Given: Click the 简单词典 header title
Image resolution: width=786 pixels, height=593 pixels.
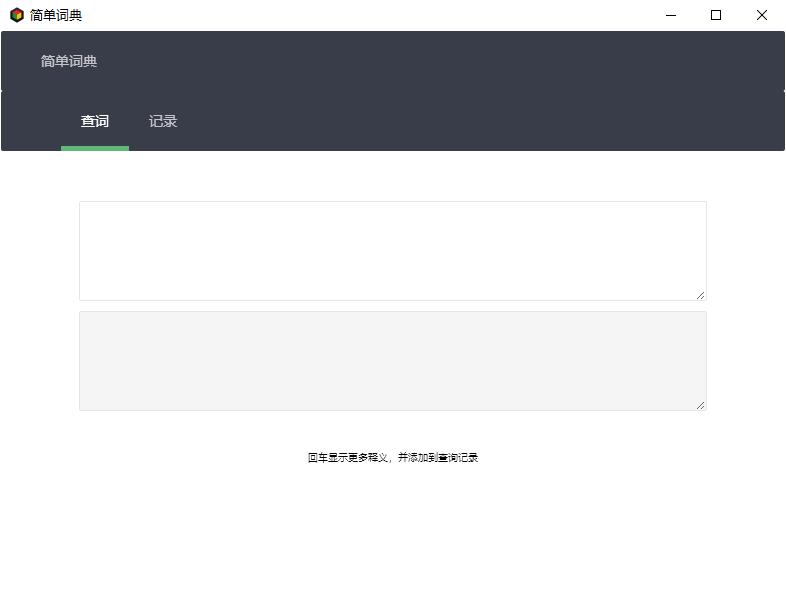Looking at the screenshot, I should pyautogui.click(x=69, y=61).
